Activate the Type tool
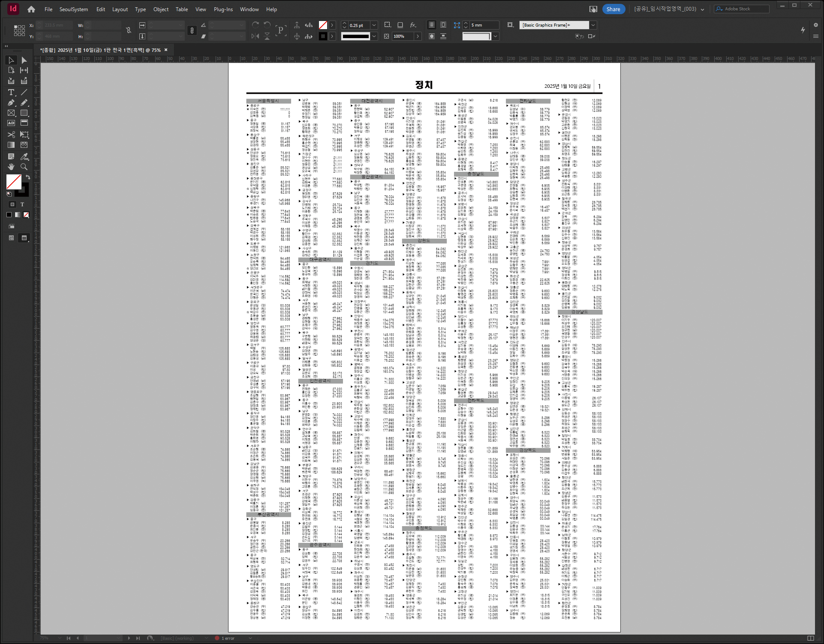824x644 pixels. [11, 92]
